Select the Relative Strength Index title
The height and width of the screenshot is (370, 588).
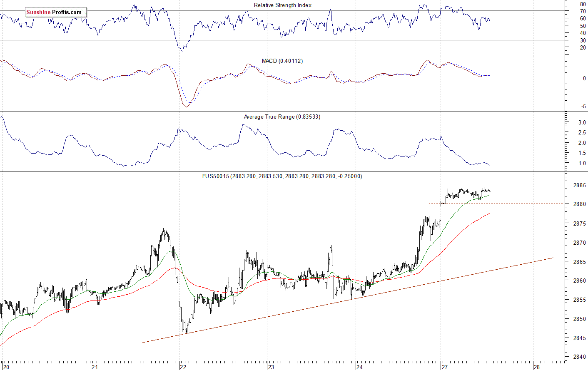(x=283, y=5)
